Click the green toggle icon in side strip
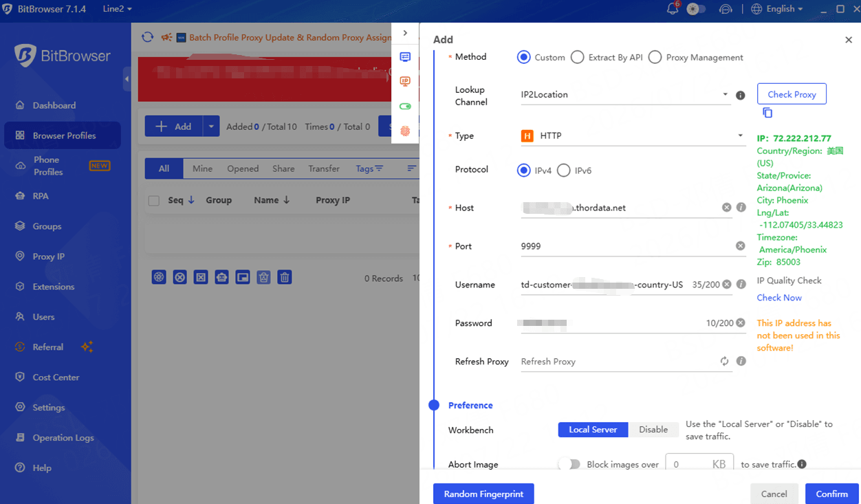The height and width of the screenshot is (504, 861). click(405, 107)
